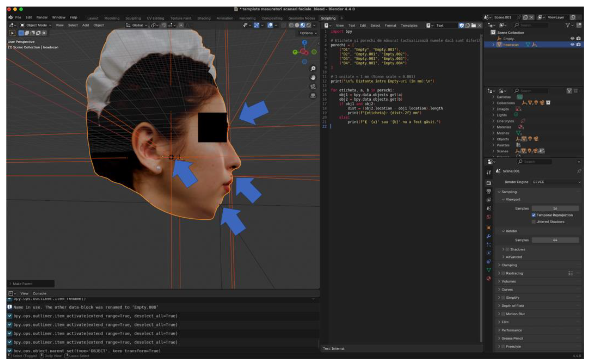Switch to orthographic view grid icon
The image size is (589, 364).
pyautogui.click(x=313, y=95)
